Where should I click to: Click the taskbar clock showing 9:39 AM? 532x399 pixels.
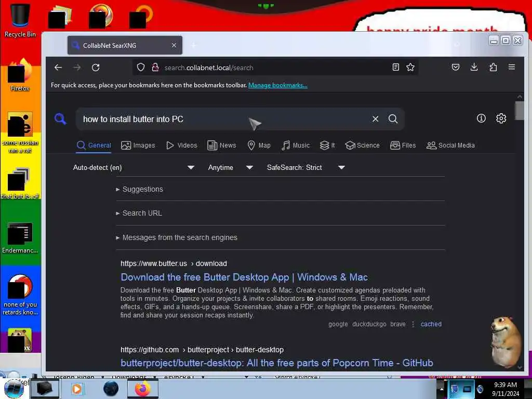506,389
